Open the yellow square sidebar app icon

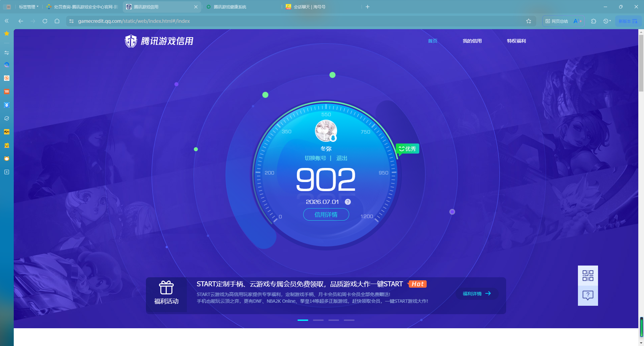[6, 132]
